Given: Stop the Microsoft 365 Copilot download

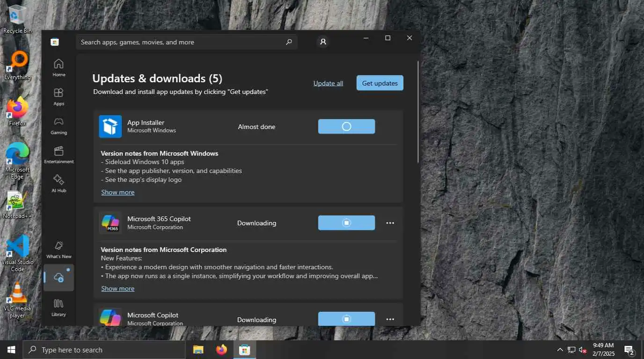Looking at the screenshot, I should click(346, 223).
